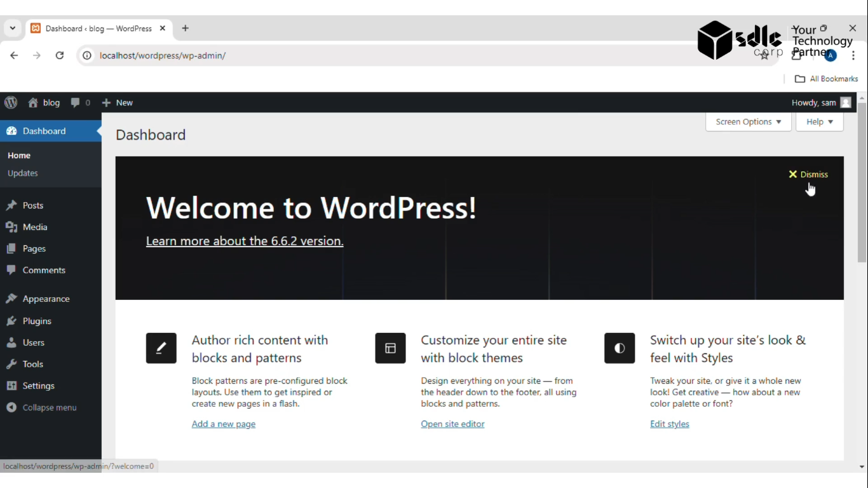Switch to the Dashboard ‹ blog browser tab
Viewport: 868px width, 488px height.
[x=98, y=29]
